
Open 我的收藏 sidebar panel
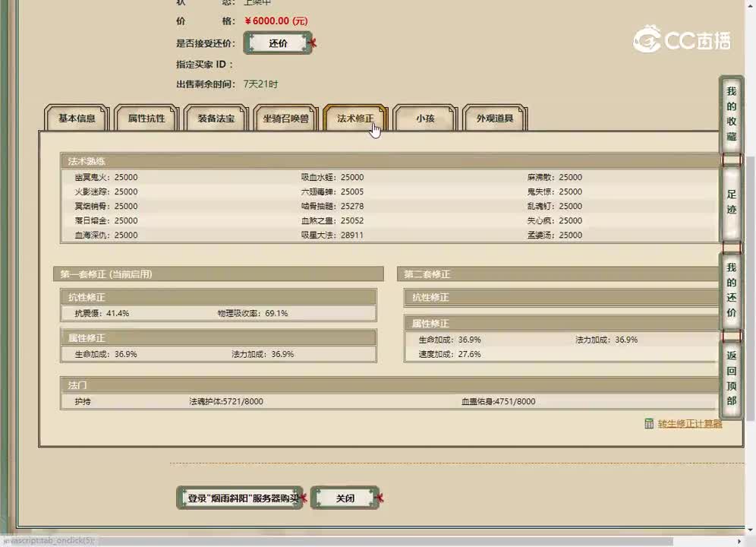pyautogui.click(x=730, y=114)
